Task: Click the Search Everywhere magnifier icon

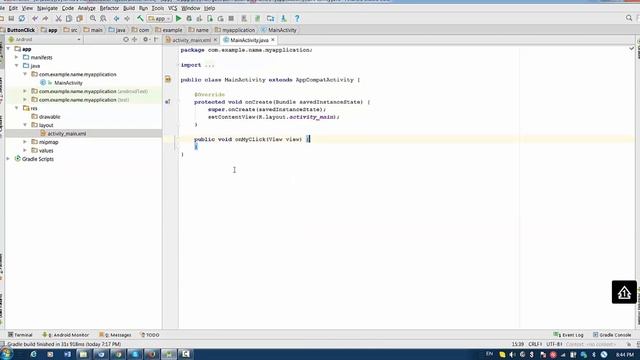Action: 629,18
